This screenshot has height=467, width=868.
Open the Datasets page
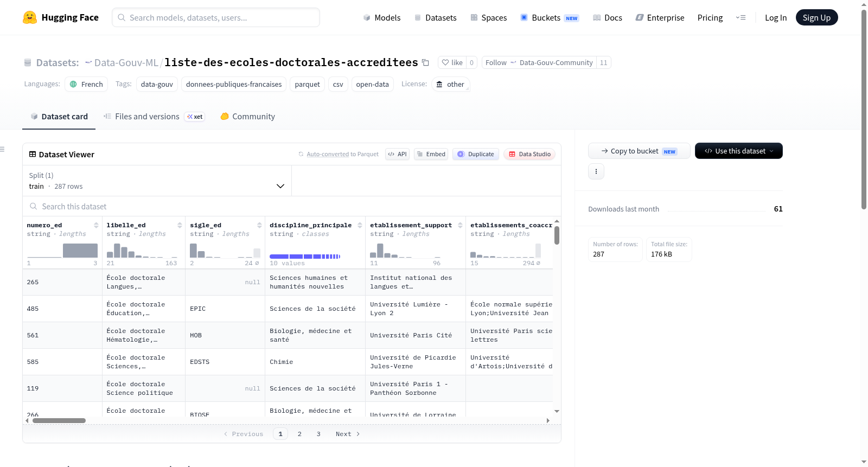(x=436, y=17)
